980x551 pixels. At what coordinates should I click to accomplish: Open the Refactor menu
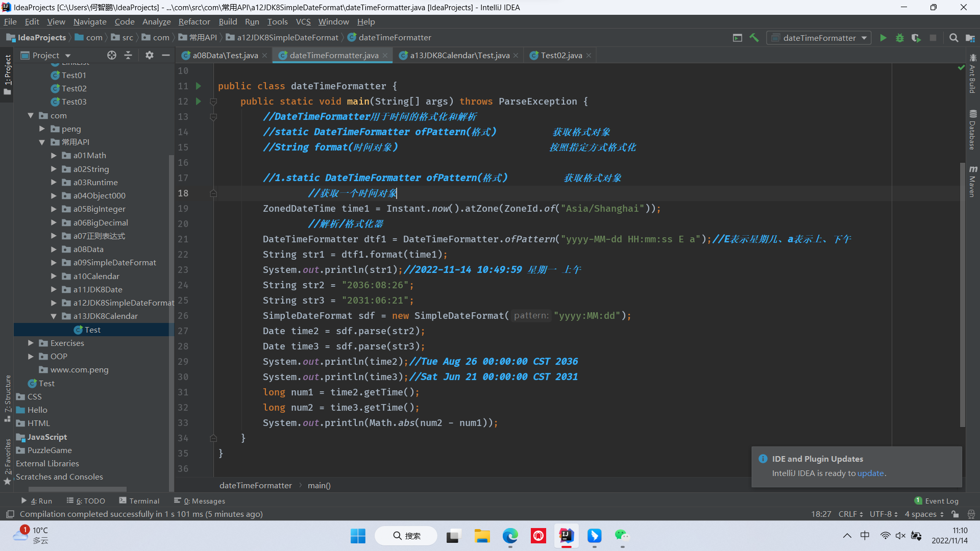coord(194,21)
